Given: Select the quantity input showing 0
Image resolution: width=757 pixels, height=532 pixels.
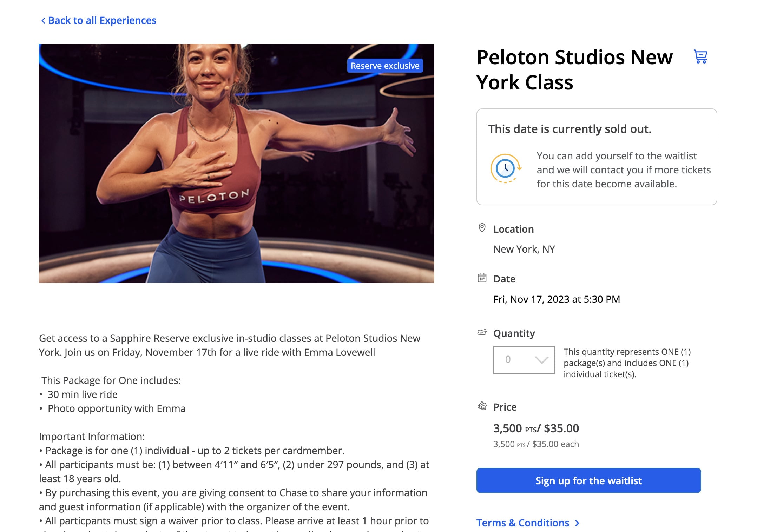Looking at the screenshot, I should [x=509, y=360].
